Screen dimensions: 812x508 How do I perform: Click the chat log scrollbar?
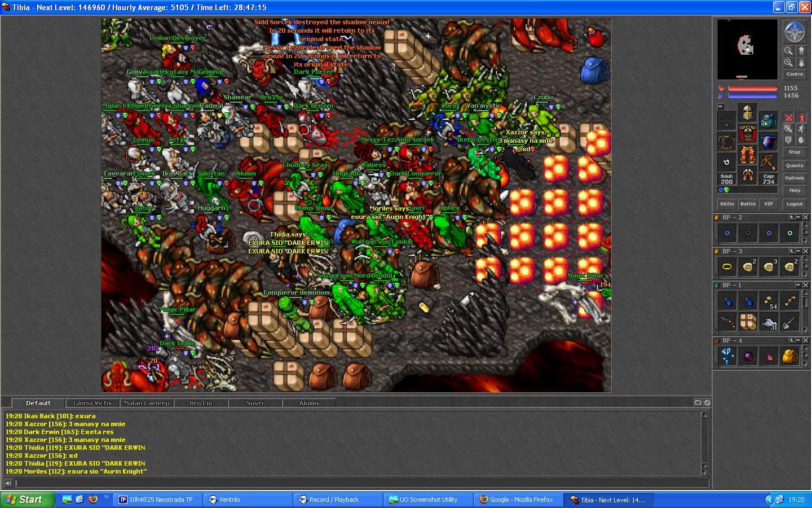(x=704, y=443)
